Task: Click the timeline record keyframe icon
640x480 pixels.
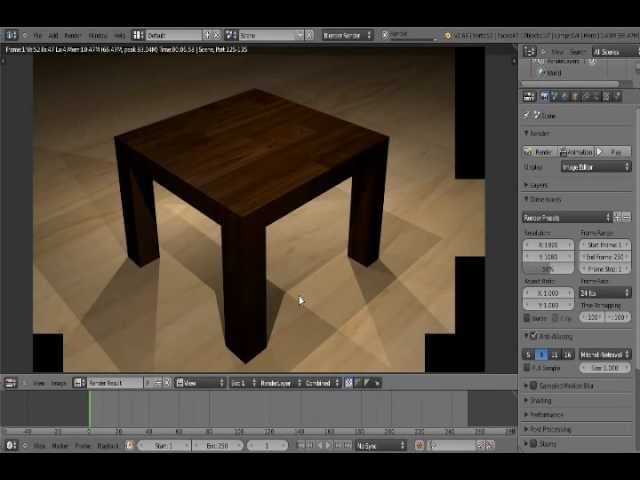Action: [x=419, y=445]
